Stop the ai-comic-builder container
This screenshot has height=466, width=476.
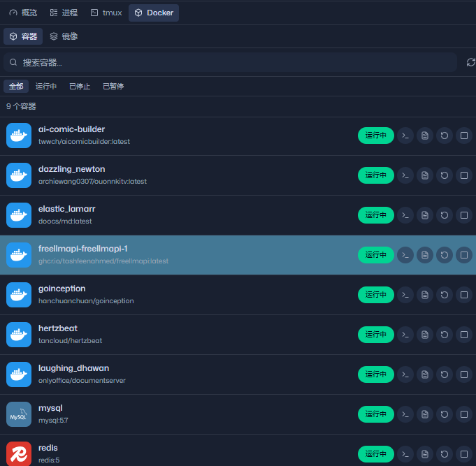click(x=464, y=136)
